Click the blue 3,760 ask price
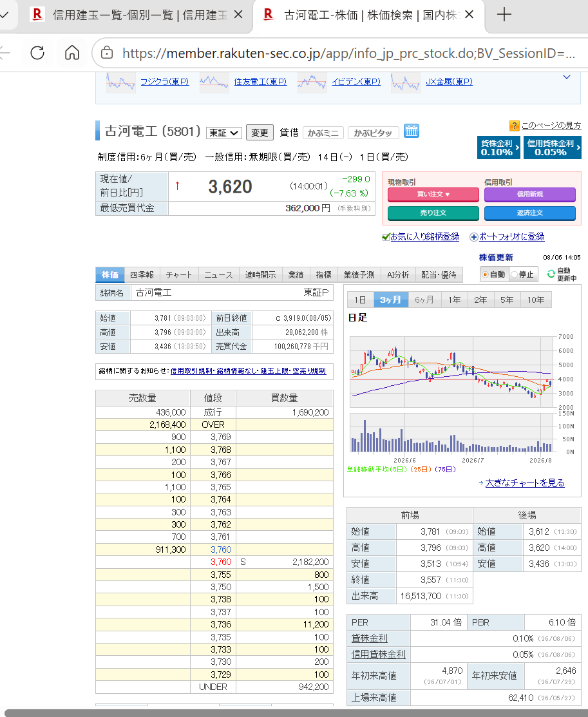 221,550
